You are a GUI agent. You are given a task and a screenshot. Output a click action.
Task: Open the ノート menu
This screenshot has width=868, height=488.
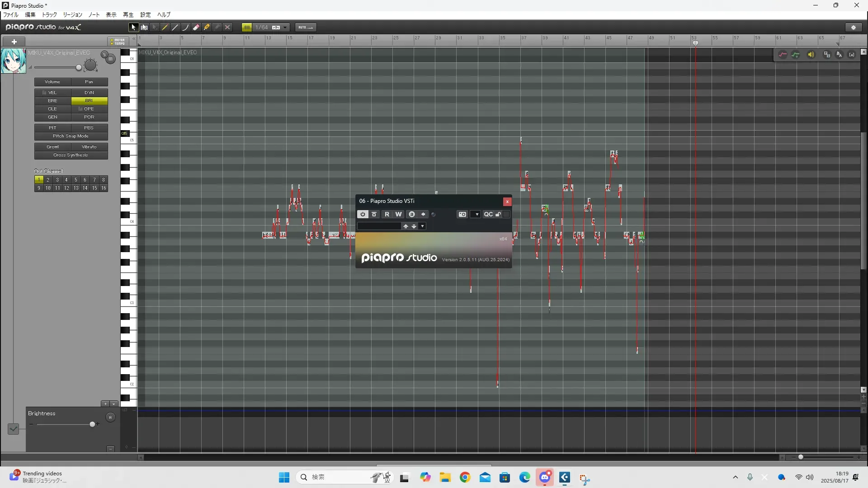pyautogui.click(x=94, y=15)
